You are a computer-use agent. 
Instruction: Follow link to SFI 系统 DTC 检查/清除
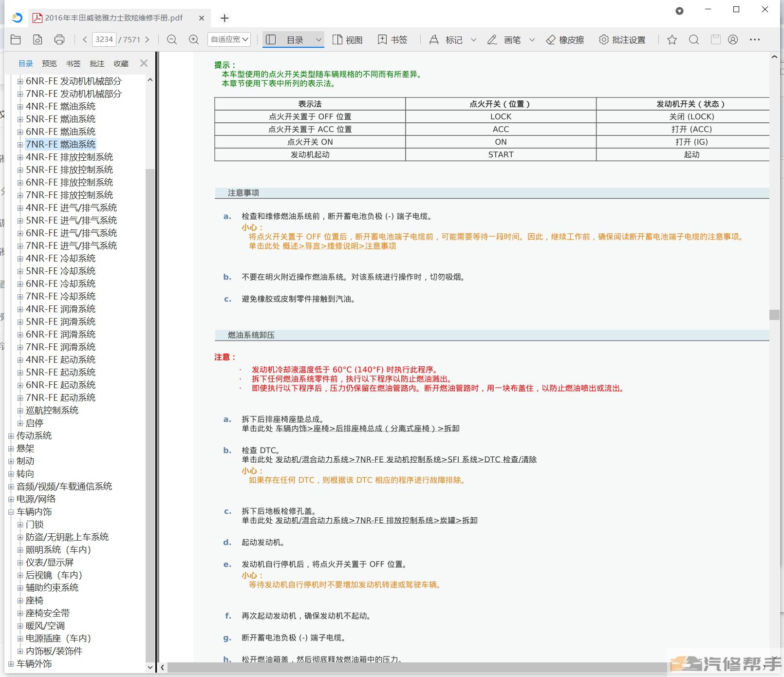pos(406,459)
